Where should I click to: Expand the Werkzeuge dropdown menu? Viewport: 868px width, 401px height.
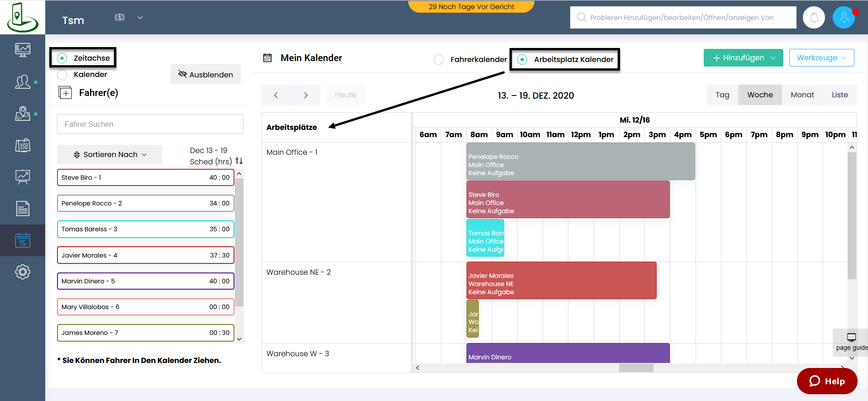tap(821, 58)
